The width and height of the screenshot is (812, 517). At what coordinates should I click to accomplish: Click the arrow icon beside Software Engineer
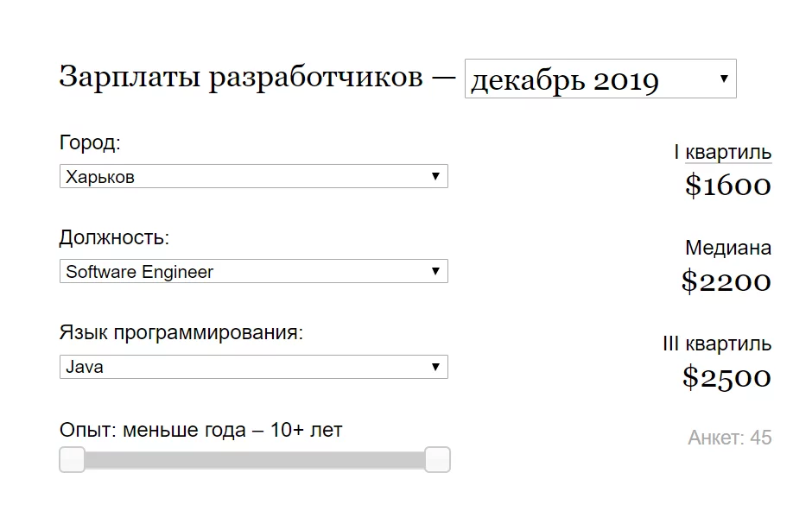point(437,271)
